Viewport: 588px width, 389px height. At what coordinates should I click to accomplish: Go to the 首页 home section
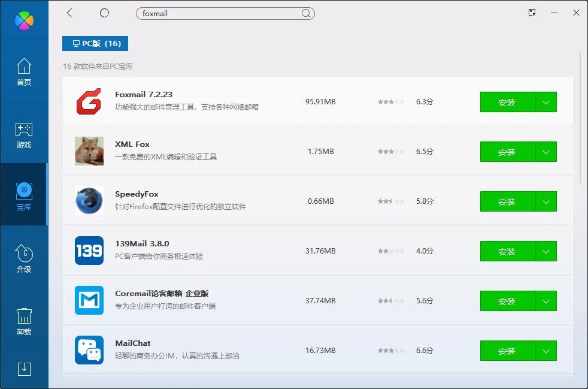click(24, 72)
